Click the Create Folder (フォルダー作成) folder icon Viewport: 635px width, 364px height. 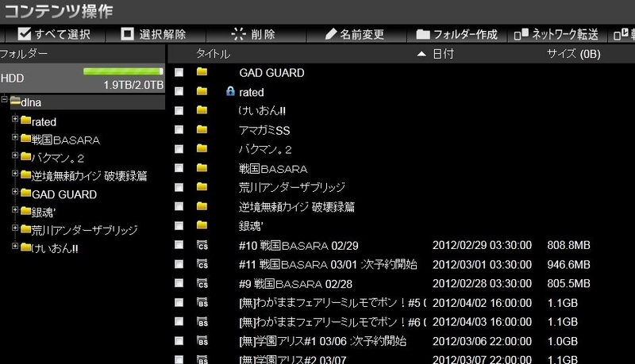423,34
